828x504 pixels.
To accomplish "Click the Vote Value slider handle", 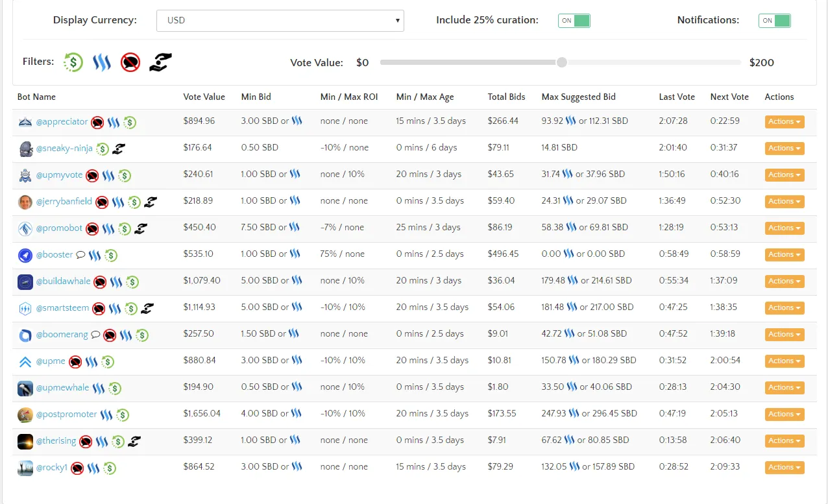I will 562,62.
